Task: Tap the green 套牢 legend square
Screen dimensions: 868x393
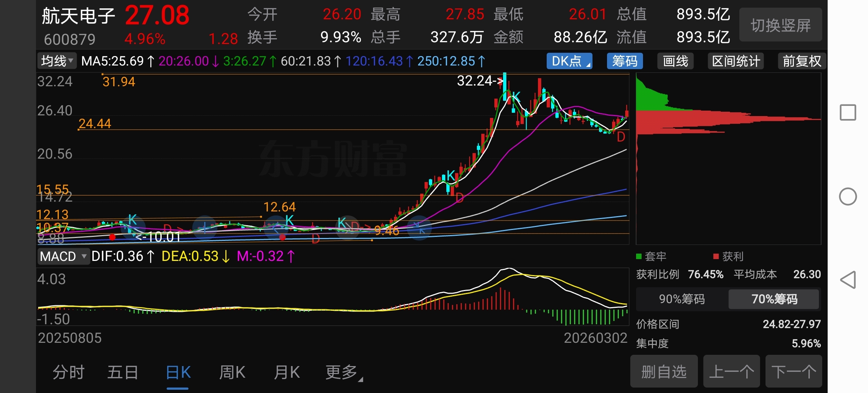Action: click(639, 257)
